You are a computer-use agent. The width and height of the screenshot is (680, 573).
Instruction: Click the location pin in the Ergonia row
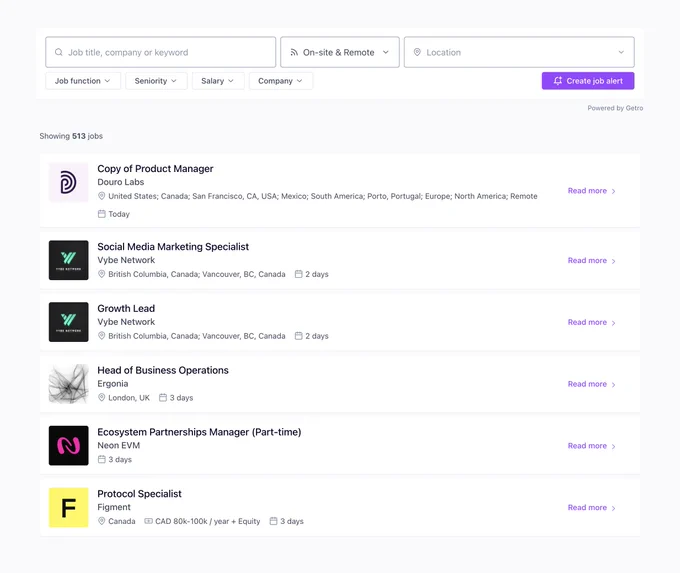tap(101, 397)
